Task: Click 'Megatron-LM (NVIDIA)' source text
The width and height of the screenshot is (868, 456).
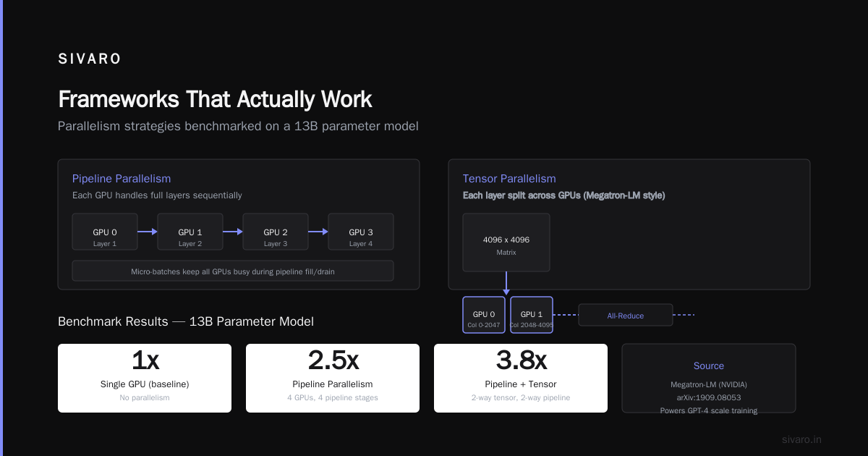Action: 709,384
